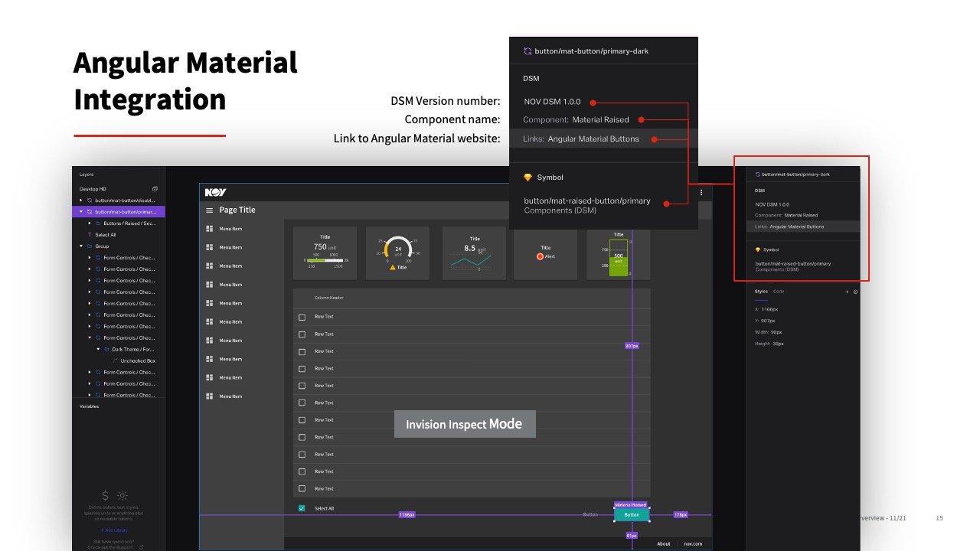Click the external link icon beside Support text
The image size is (980, 551).
[141, 547]
